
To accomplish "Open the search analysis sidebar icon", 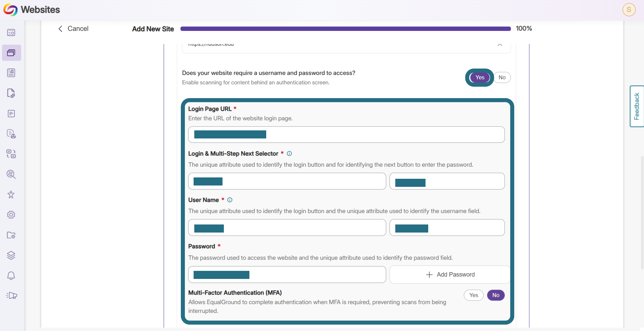I will click(11, 174).
